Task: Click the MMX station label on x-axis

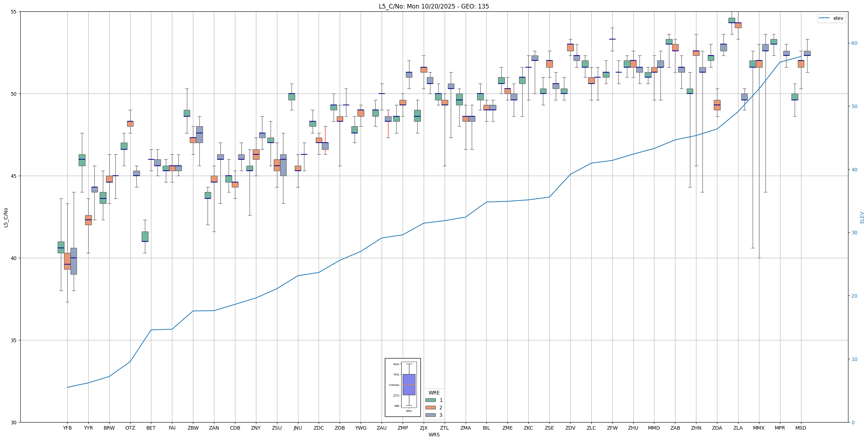Action: (x=759, y=428)
